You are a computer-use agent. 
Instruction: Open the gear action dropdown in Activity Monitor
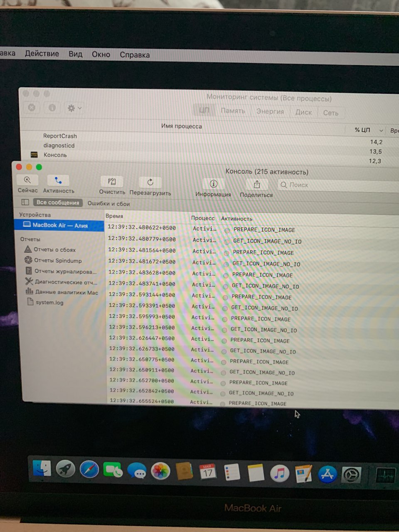coord(75,108)
